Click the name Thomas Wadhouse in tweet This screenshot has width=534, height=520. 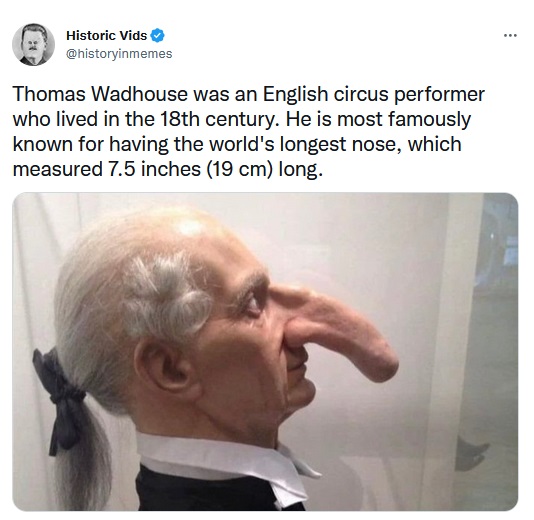(100, 94)
